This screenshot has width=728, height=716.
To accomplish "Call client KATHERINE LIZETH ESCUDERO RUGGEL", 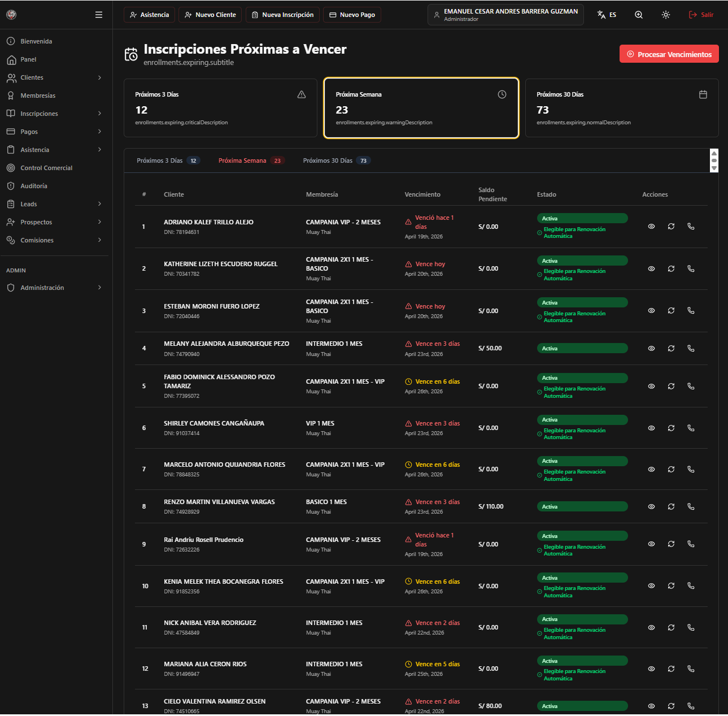I will click(x=691, y=268).
